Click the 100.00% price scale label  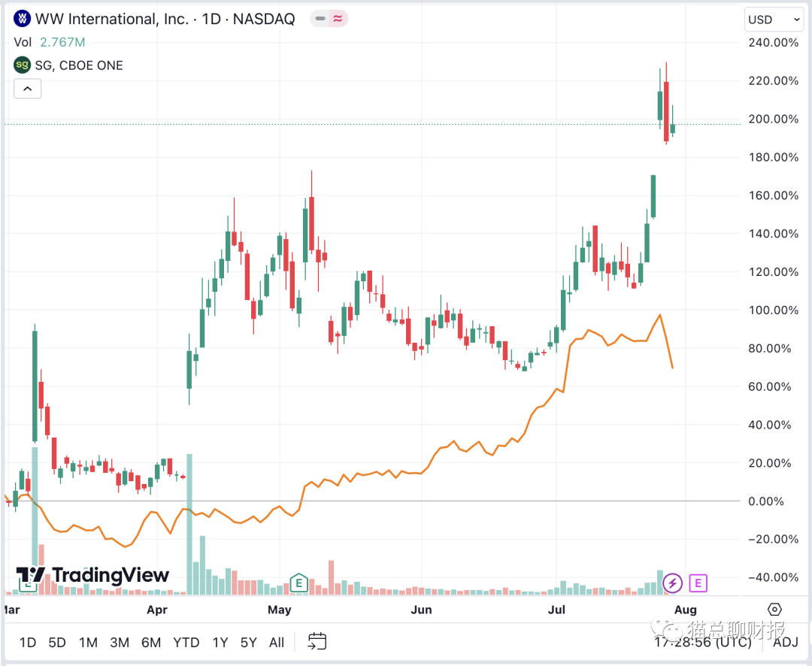tap(773, 310)
